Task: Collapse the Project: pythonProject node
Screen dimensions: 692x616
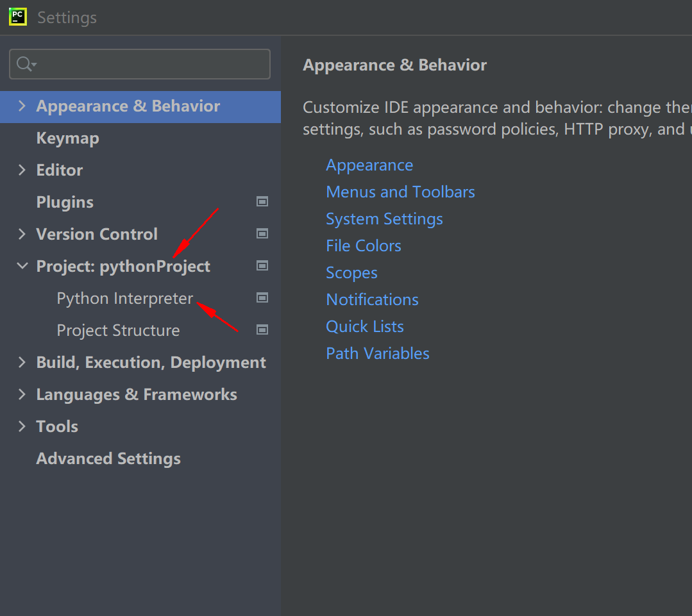Action: [22, 267]
